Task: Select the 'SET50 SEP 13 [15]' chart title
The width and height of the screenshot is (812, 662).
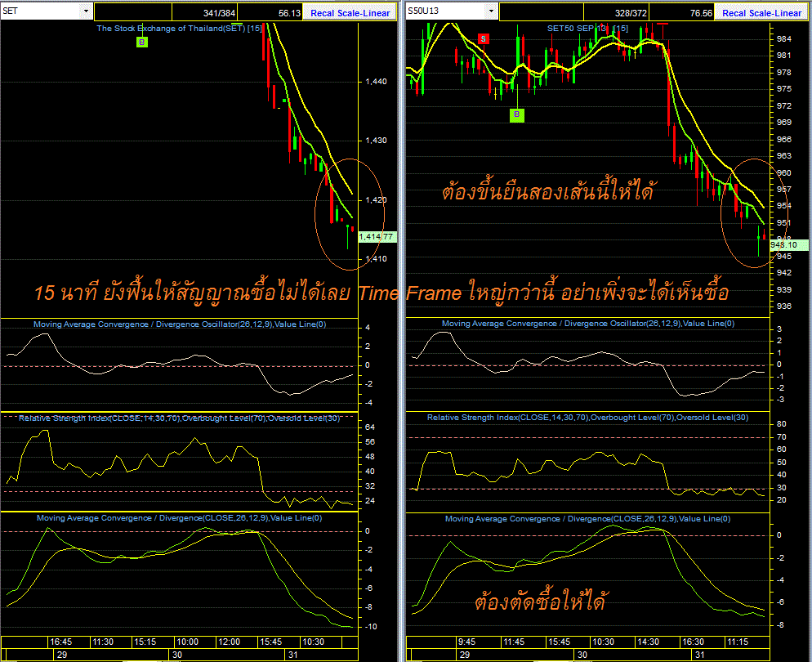Action: (587, 29)
